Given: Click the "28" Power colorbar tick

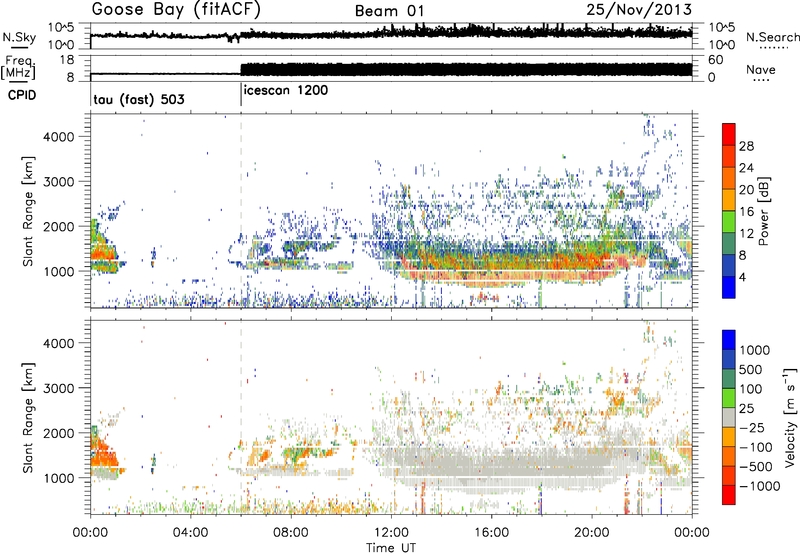Looking at the screenshot, I should tap(746, 146).
